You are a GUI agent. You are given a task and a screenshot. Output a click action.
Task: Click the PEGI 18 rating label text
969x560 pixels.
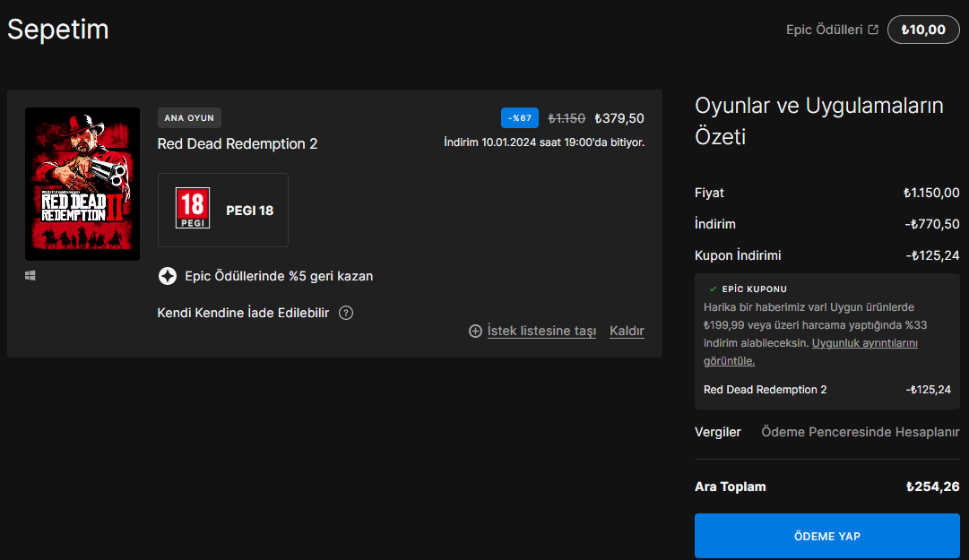(x=250, y=211)
